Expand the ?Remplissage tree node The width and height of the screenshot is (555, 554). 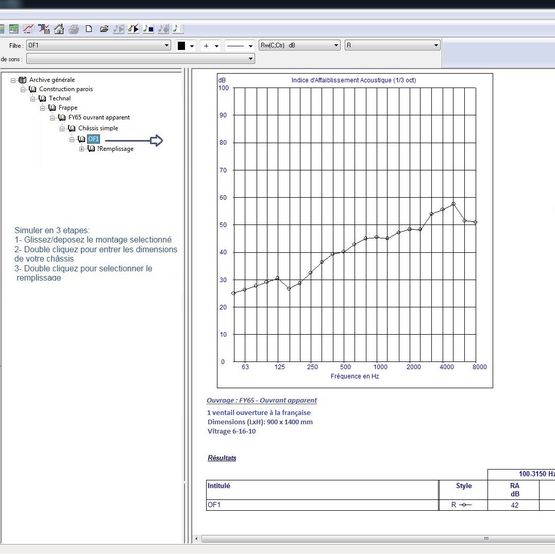coord(82,149)
